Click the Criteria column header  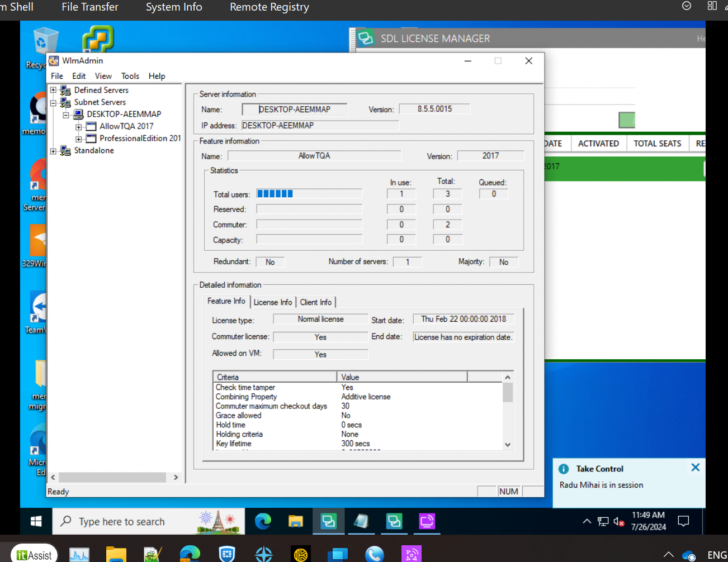tap(275, 377)
